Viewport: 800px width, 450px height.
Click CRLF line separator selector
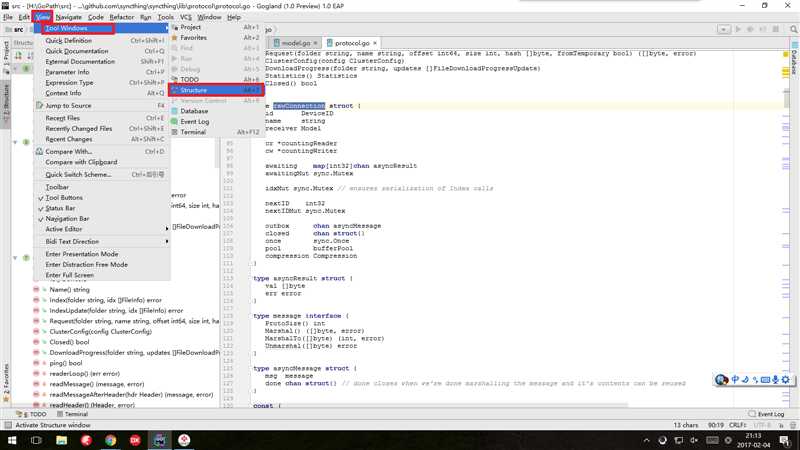click(x=738, y=425)
